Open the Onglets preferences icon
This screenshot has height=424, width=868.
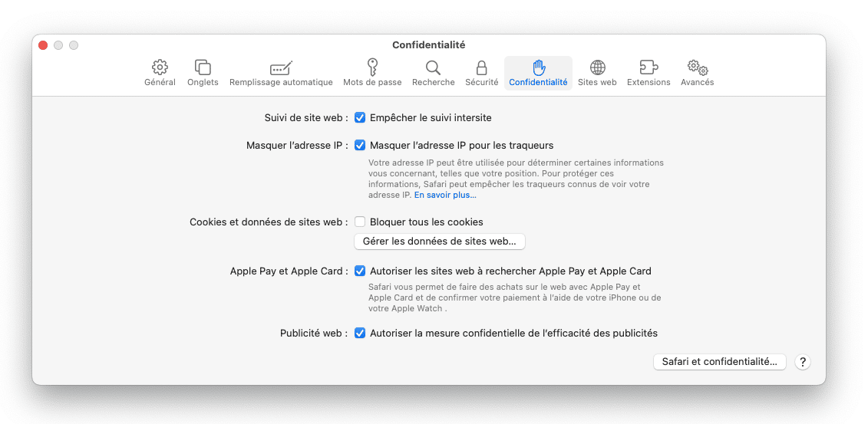point(203,68)
